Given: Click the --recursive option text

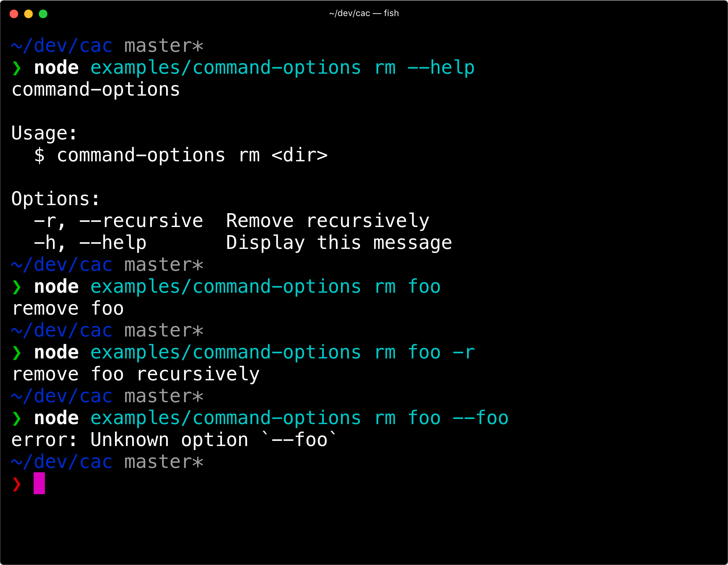Looking at the screenshot, I should pyautogui.click(x=142, y=220).
